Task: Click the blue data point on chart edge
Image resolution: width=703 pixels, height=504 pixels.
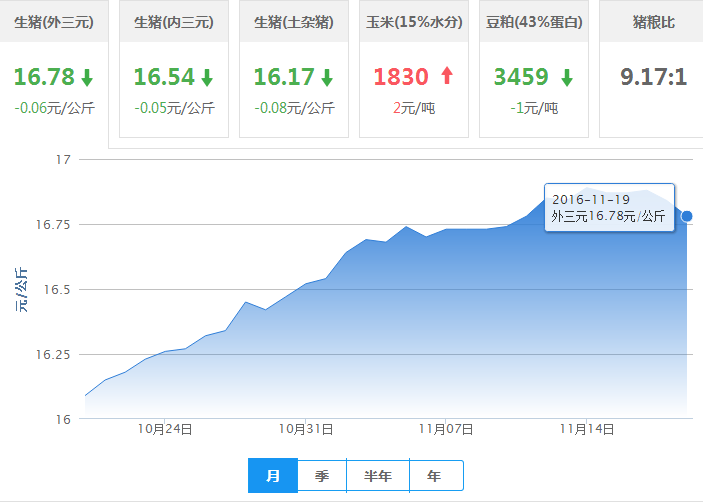Action: tap(687, 216)
